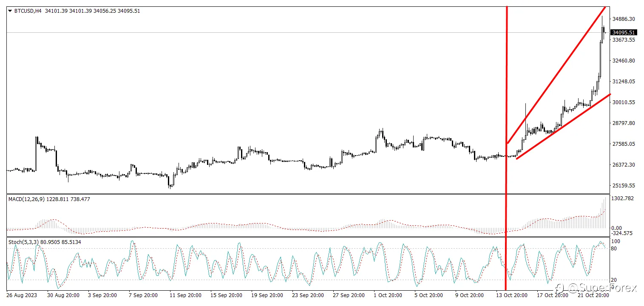Click price axis label 31248.05
The height and width of the screenshot is (306, 644).
[x=624, y=82]
